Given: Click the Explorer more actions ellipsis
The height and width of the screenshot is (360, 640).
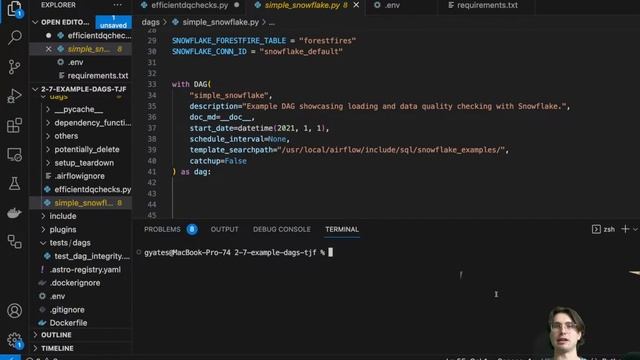Looking at the screenshot, I should (118, 5).
